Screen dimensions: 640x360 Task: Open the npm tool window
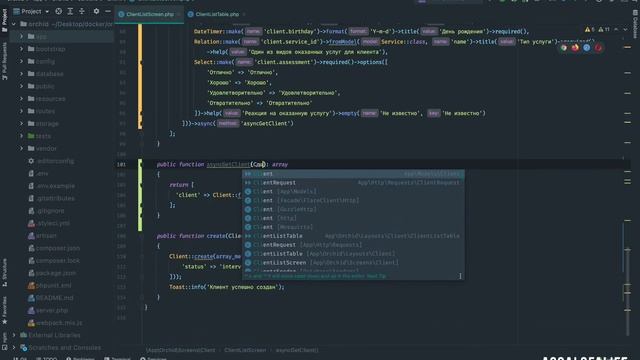[4, 341]
